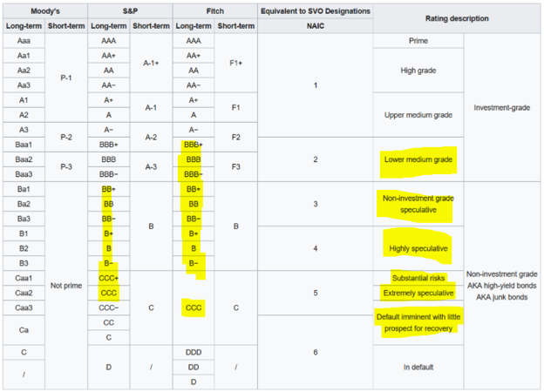This screenshot has width=544, height=392.
Task: Select the NAIC designation 6 cell
Action: (316, 352)
